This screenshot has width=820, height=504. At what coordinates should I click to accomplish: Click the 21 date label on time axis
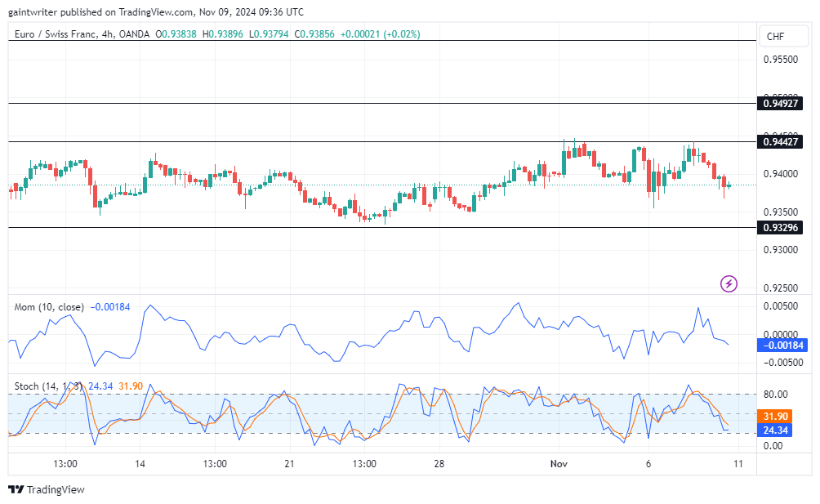click(x=289, y=464)
